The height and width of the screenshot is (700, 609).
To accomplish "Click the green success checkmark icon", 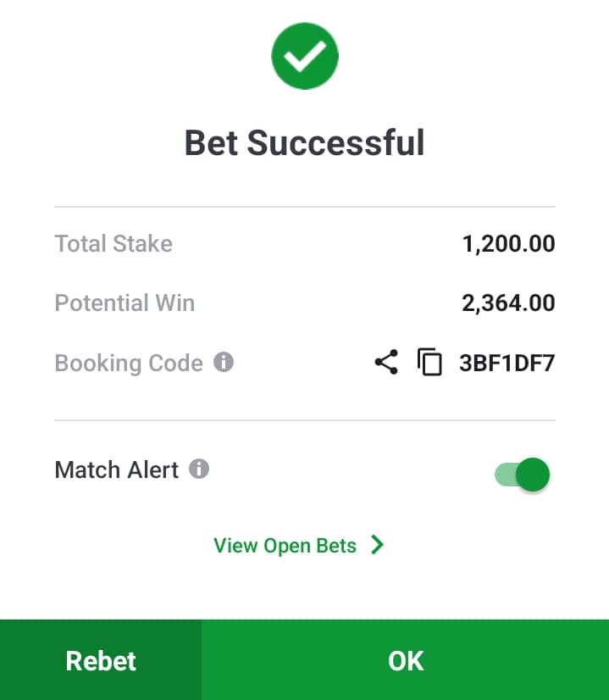I will tap(305, 57).
